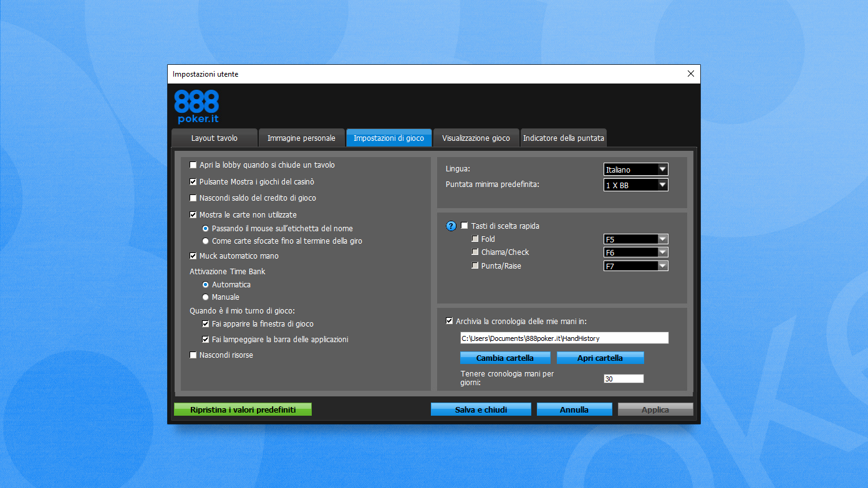
Task: Go to 'Indicatore della puntata' tab
Action: (x=563, y=138)
